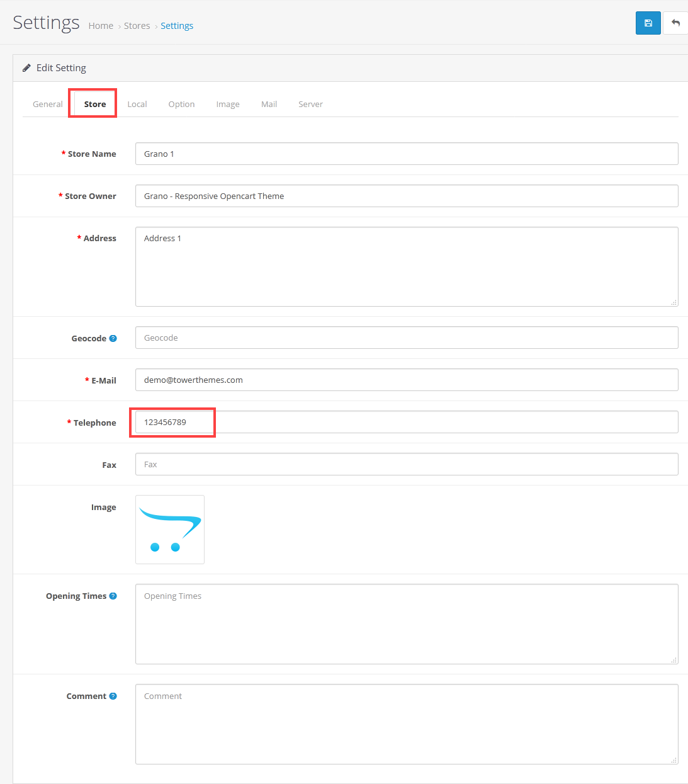Click inside the Opening Times textarea
Viewport: 688px width, 784px height.
(x=407, y=624)
